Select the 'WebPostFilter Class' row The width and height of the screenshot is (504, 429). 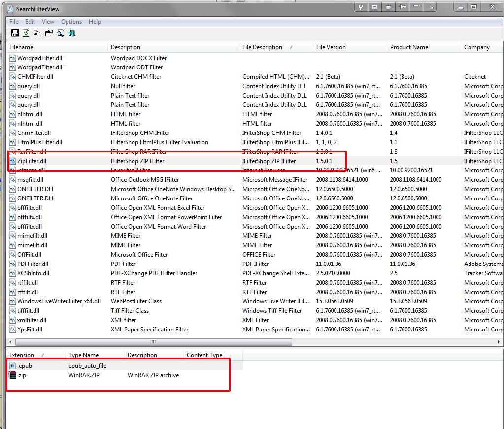coord(255,301)
